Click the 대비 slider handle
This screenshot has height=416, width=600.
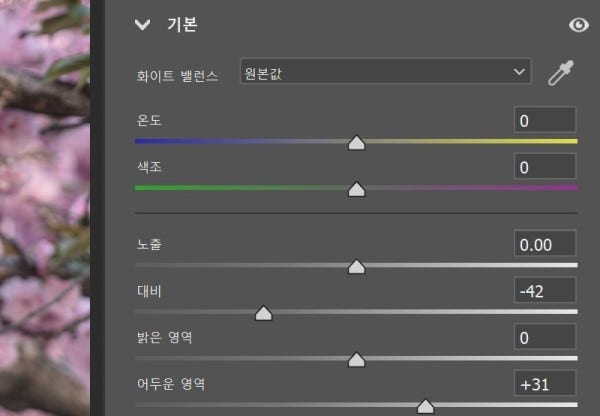[263, 313]
